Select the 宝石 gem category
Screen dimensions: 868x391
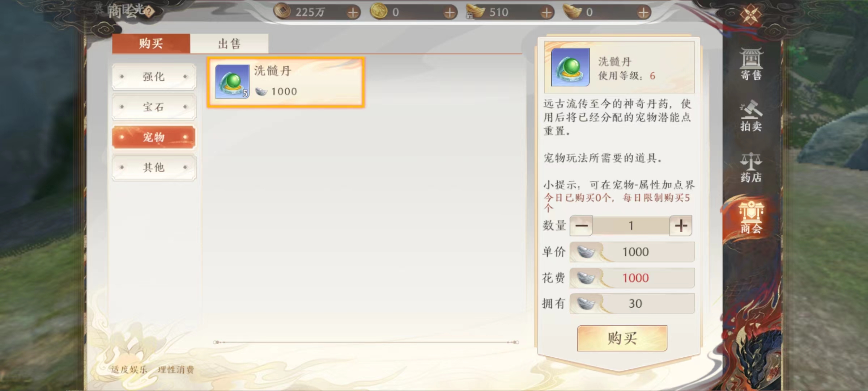pyautogui.click(x=154, y=107)
